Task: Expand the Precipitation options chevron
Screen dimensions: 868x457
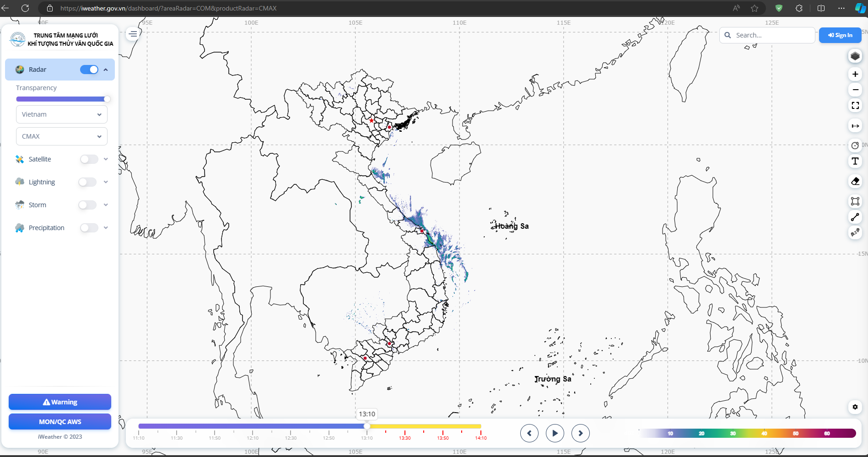Action: pyautogui.click(x=106, y=228)
